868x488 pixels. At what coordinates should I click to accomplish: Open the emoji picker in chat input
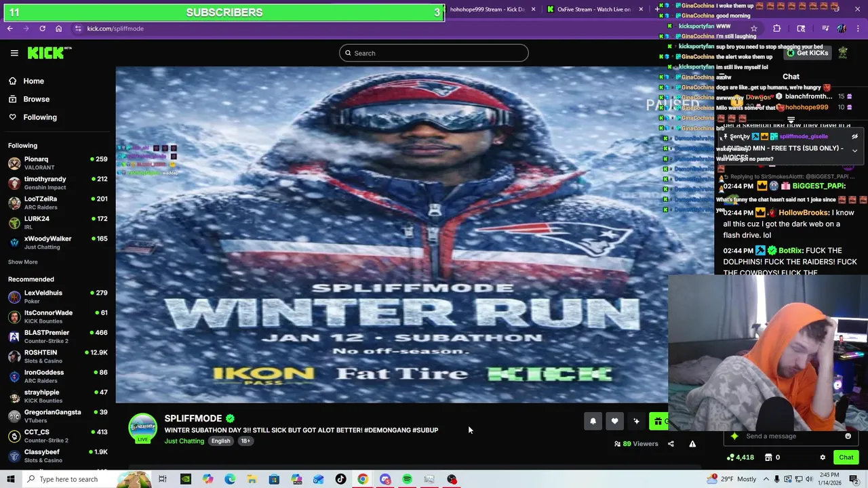[x=848, y=436]
